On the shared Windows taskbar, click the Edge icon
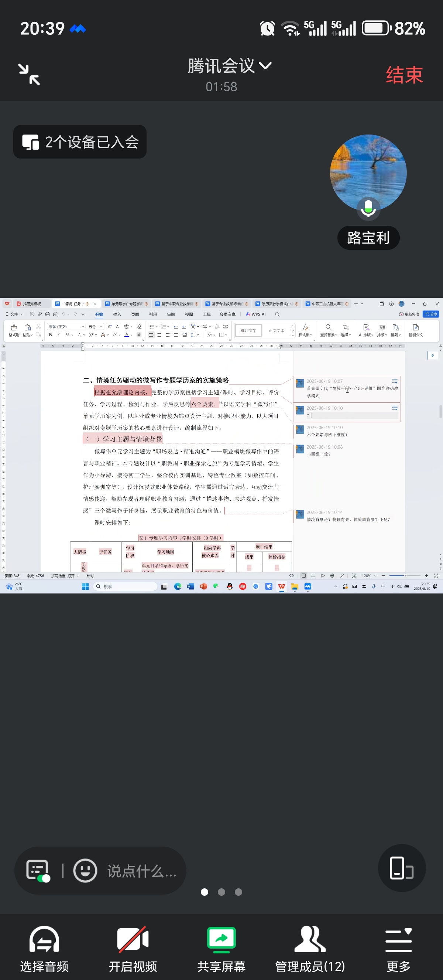The height and width of the screenshot is (980, 443). coord(178,586)
